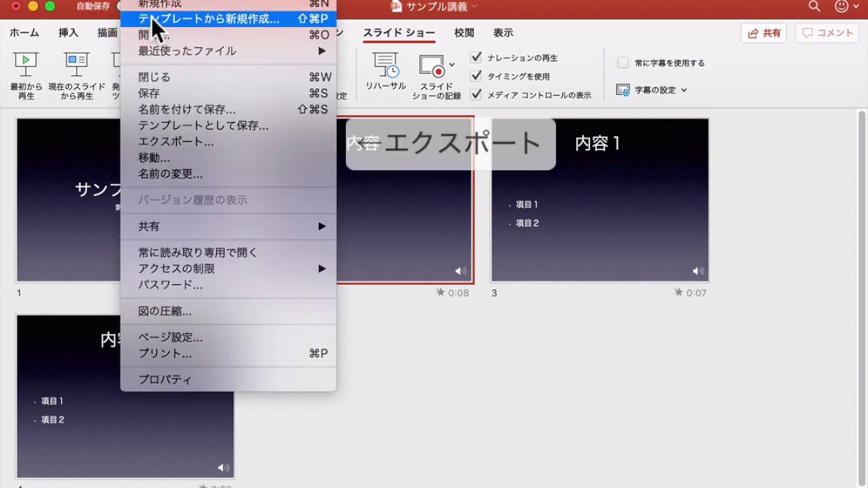Select 常に読み取り専用で開く menu item

click(x=228, y=252)
